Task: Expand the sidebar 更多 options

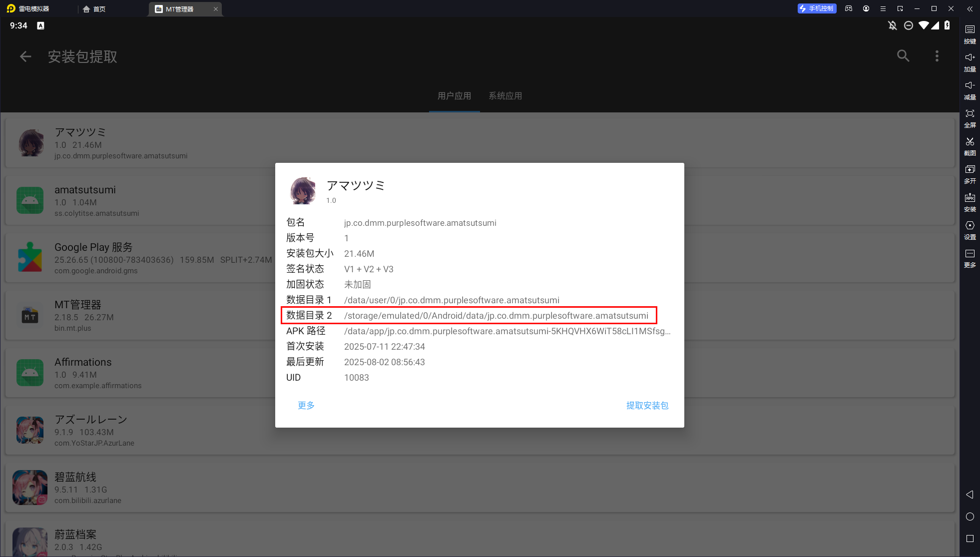Action: [970, 254]
